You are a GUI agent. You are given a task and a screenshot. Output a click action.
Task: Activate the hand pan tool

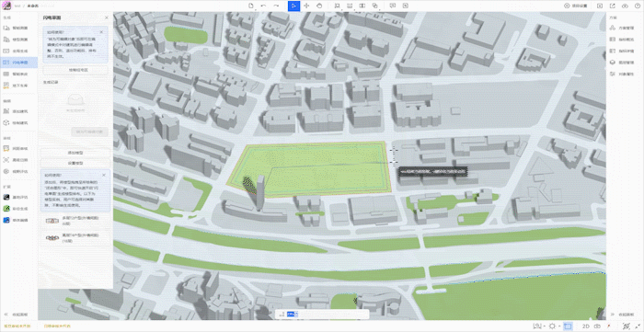tap(319, 6)
